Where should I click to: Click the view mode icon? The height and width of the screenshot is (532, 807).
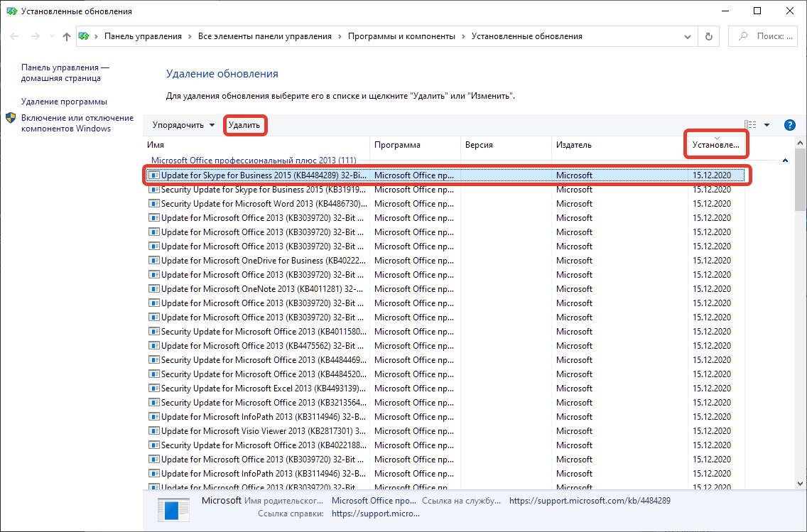750,125
